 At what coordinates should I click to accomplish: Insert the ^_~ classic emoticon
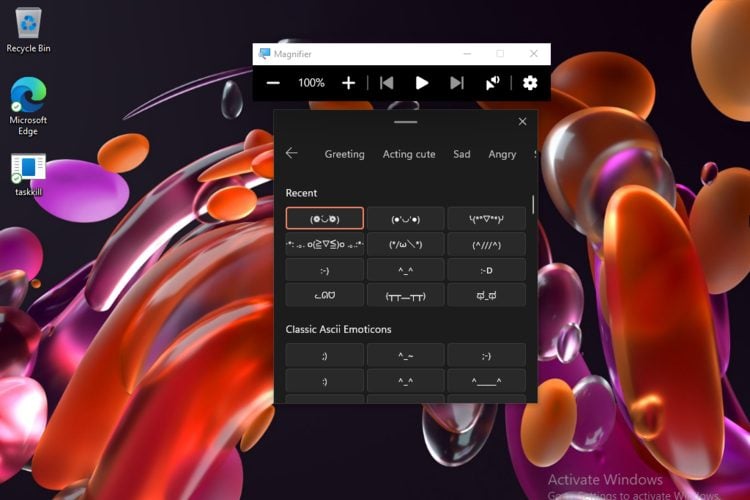406,356
